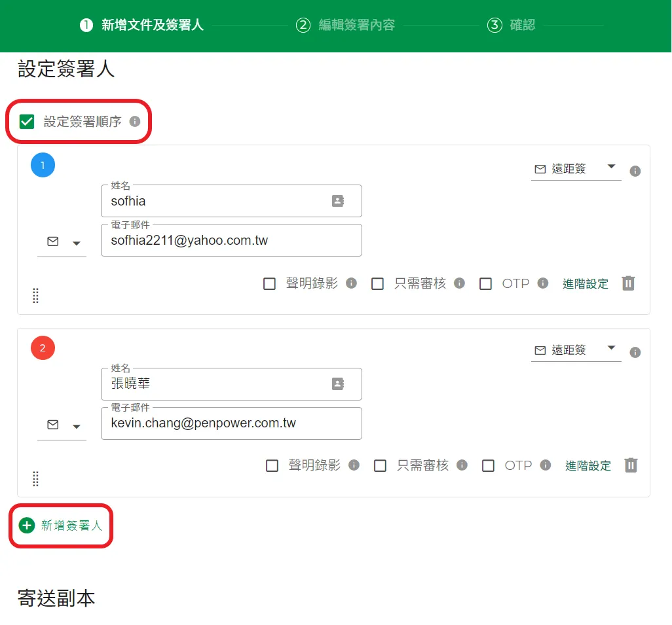
Task: Expand contact method dropdown for sofhia's email
Action: point(62,243)
